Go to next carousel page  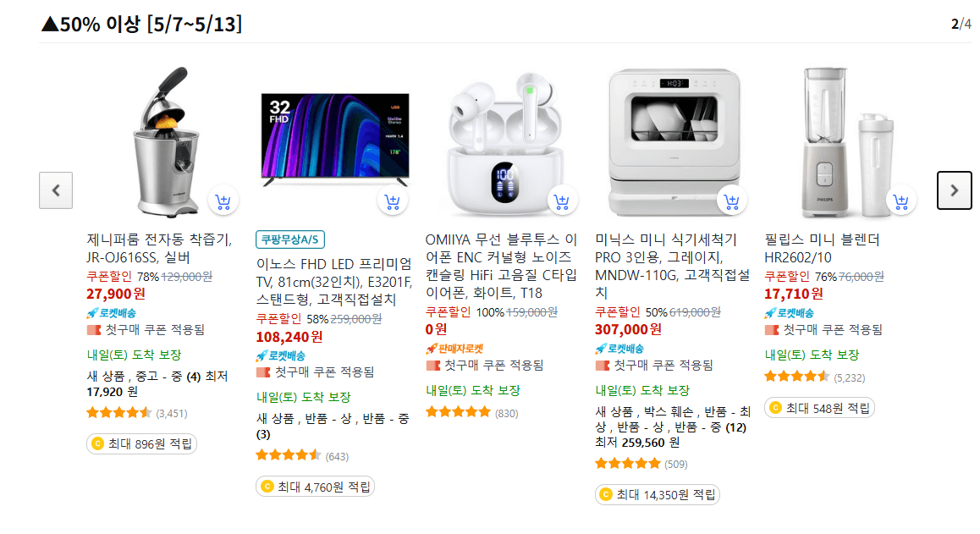click(x=955, y=190)
